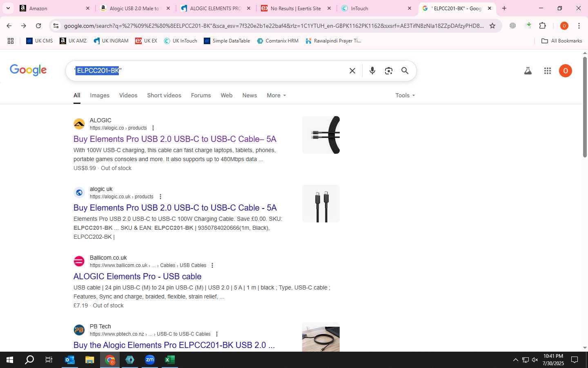The image size is (588, 368).
Task: Open the Google apps grid
Action: (x=548, y=71)
